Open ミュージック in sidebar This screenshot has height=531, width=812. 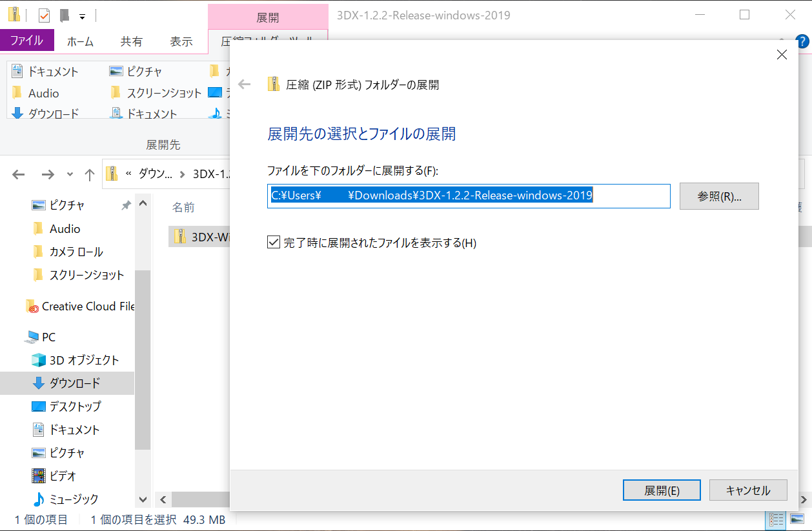point(65,499)
